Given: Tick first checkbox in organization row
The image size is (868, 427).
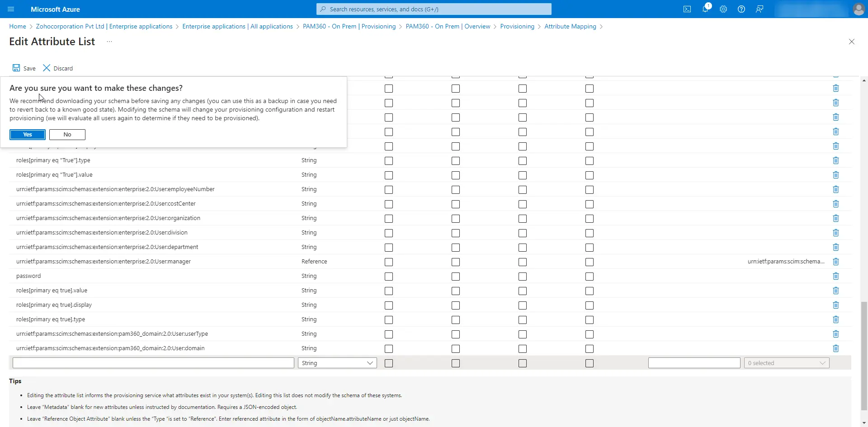Looking at the screenshot, I should pos(389,219).
